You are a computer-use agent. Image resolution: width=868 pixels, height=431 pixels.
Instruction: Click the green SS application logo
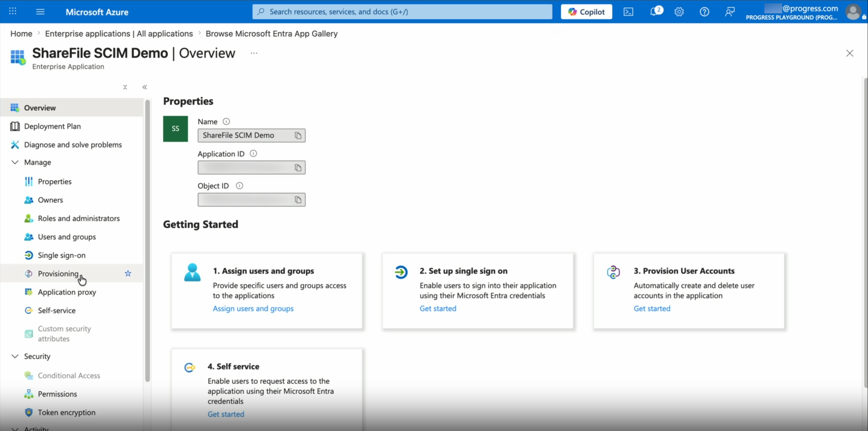[175, 129]
